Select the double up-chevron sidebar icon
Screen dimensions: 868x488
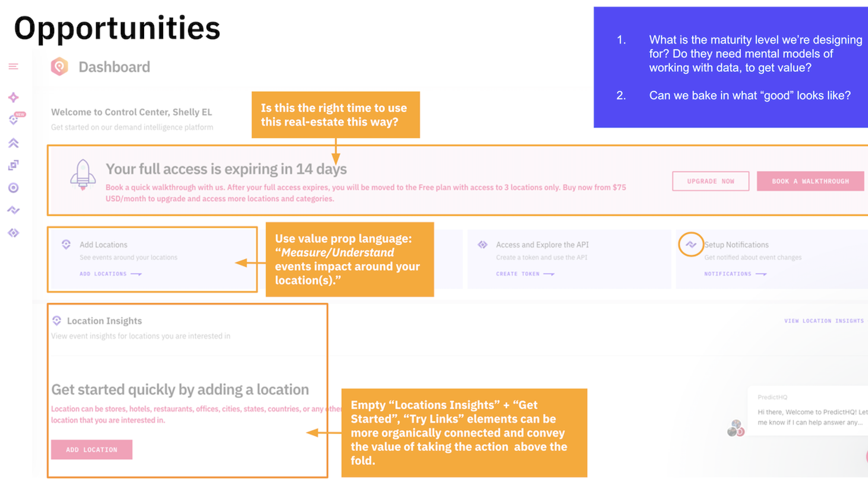click(13, 143)
